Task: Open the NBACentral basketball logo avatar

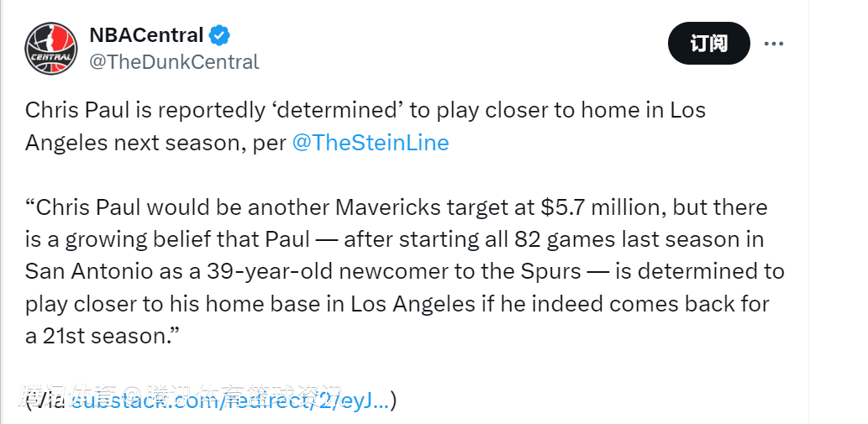Action: pos(51,49)
